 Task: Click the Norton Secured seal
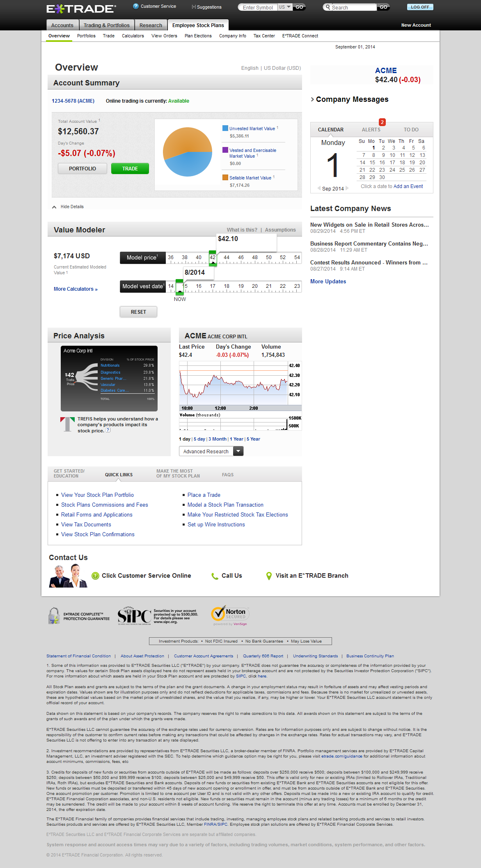230,615
